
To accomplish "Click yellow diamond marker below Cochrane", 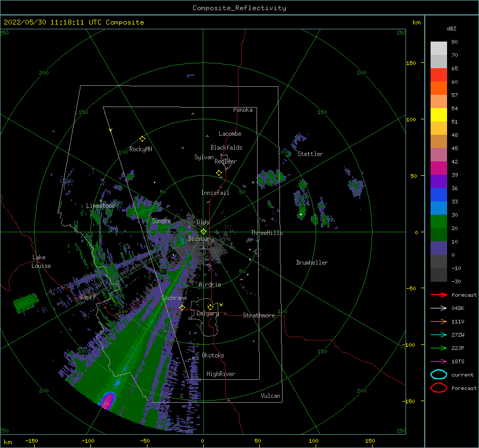I will pyautogui.click(x=183, y=307).
